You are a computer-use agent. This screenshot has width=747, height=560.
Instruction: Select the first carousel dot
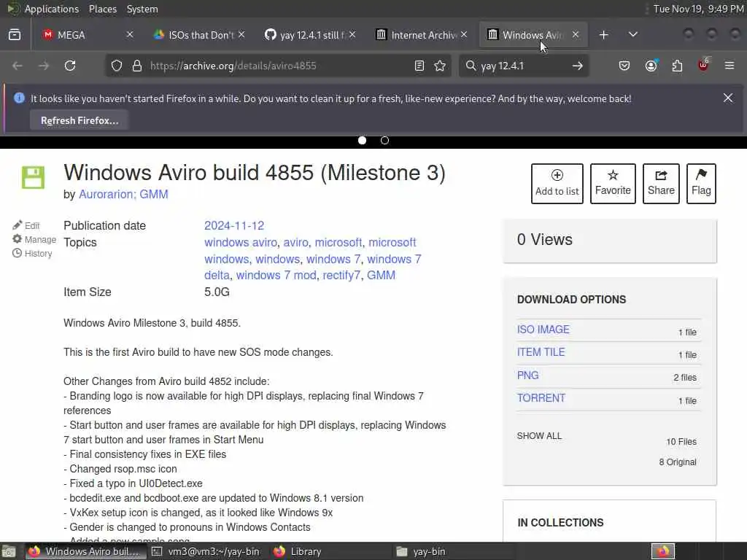(x=362, y=141)
